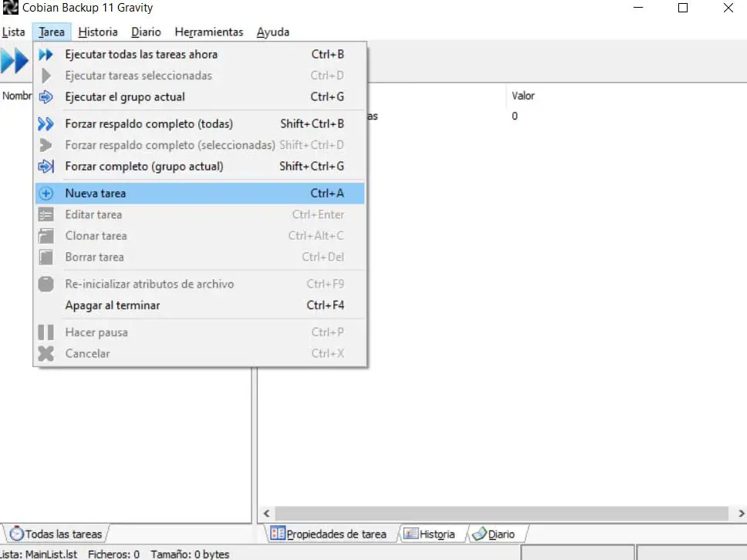Click the horizontal scrollbar track
This screenshot has height=560, width=747.
click(502, 514)
